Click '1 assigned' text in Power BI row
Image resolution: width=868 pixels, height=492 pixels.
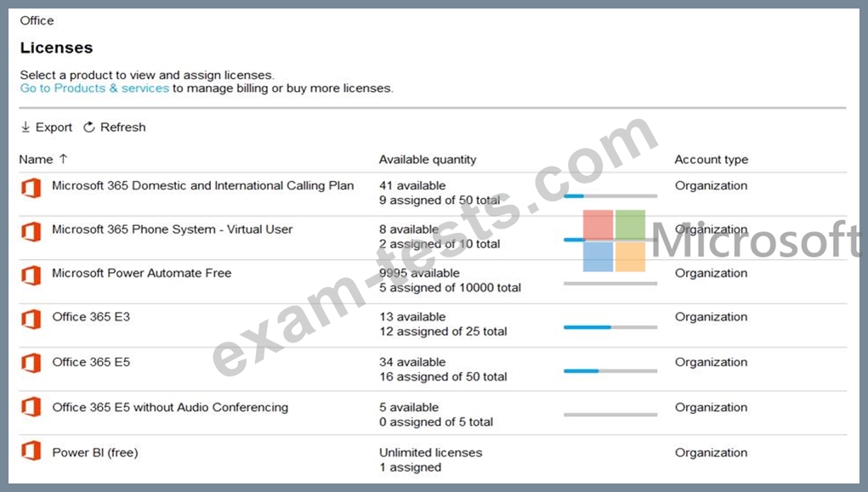(x=411, y=467)
